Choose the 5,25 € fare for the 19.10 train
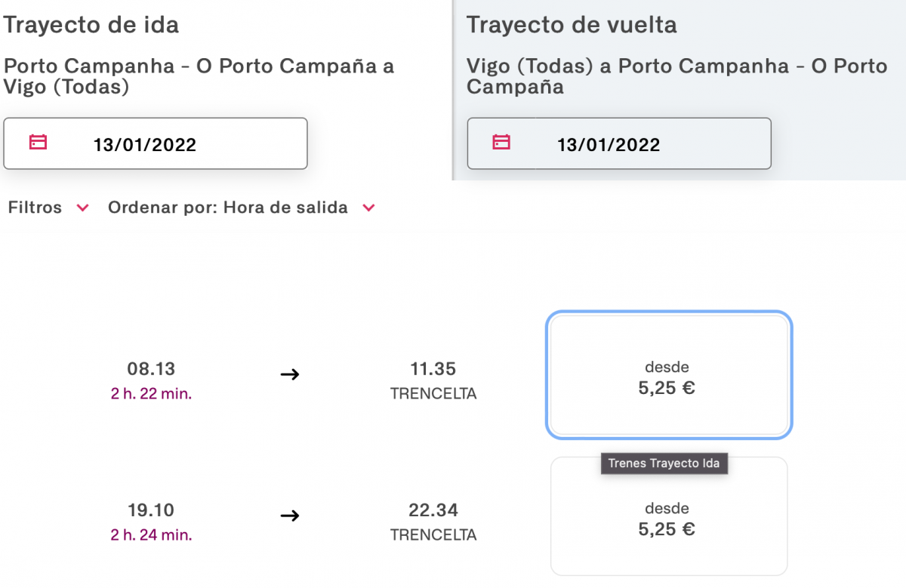 pyautogui.click(x=669, y=517)
